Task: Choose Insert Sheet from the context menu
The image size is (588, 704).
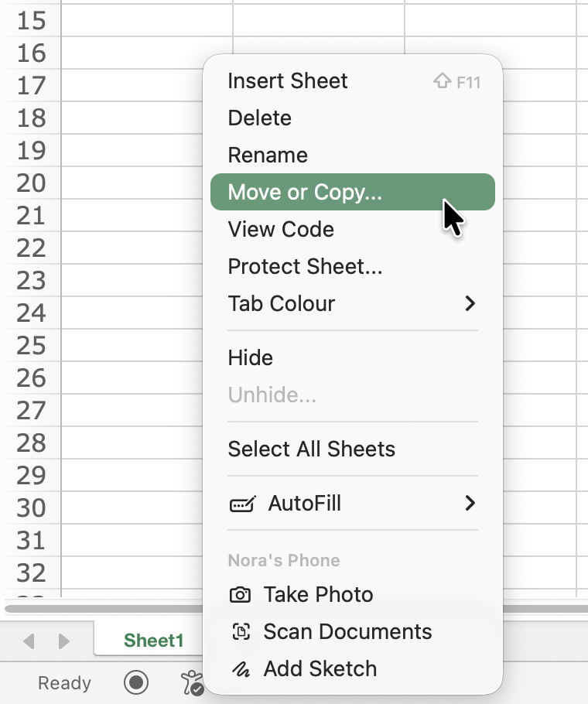Action: click(x=288, y=81)
